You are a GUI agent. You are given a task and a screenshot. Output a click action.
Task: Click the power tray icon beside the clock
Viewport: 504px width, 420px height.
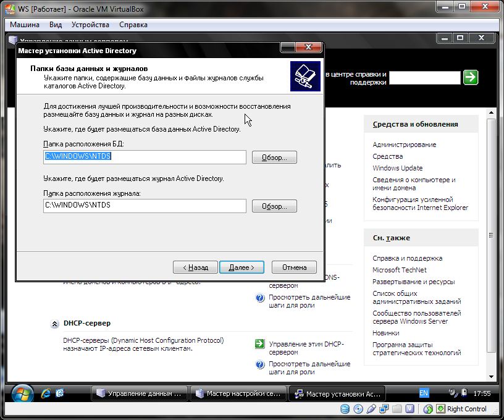pyautogui.click(x=464, y=393)
